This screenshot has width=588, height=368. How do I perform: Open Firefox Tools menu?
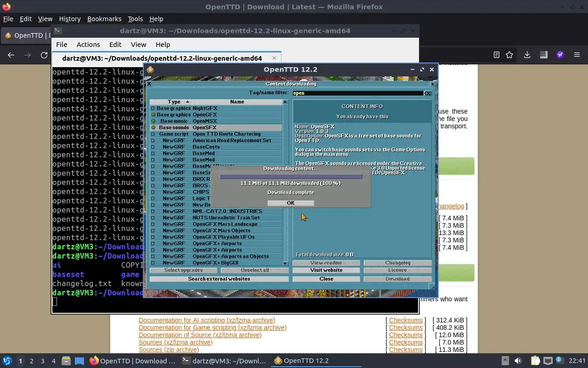click(135, 19)
